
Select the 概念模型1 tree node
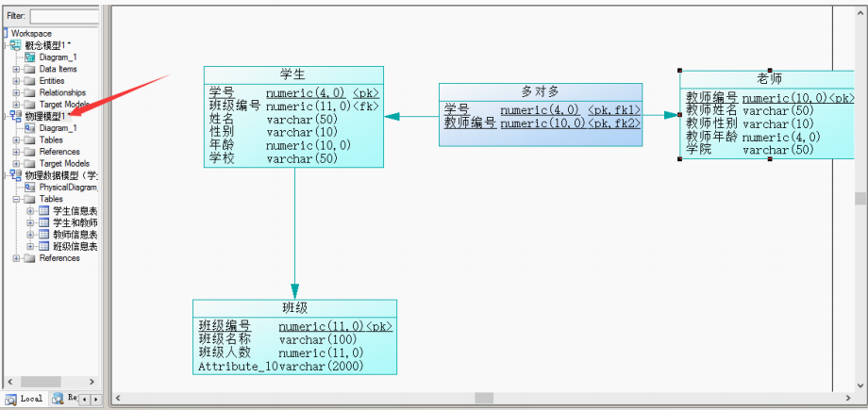pyautogui.click(x=47, y=45)
